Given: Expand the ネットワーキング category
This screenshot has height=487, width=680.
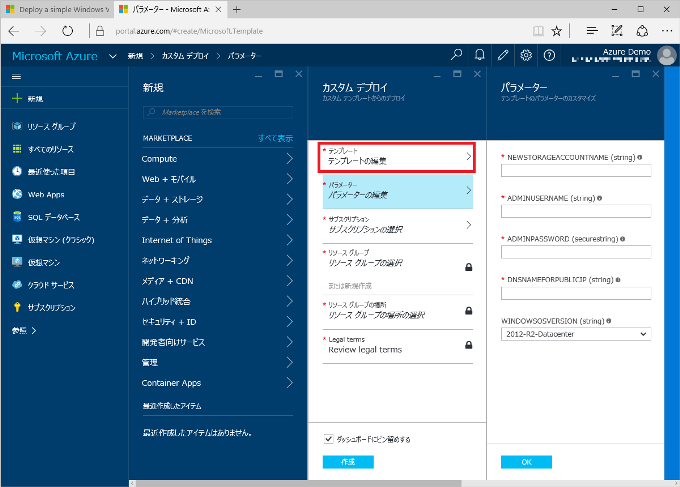Looking at the screenshot, I should 217,261.
